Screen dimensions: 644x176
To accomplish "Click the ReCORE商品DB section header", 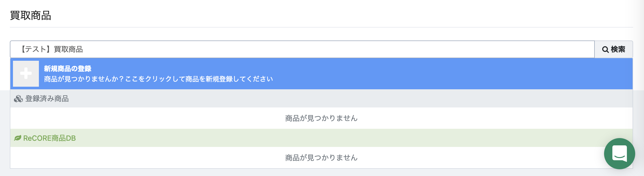I will [321, 138].
